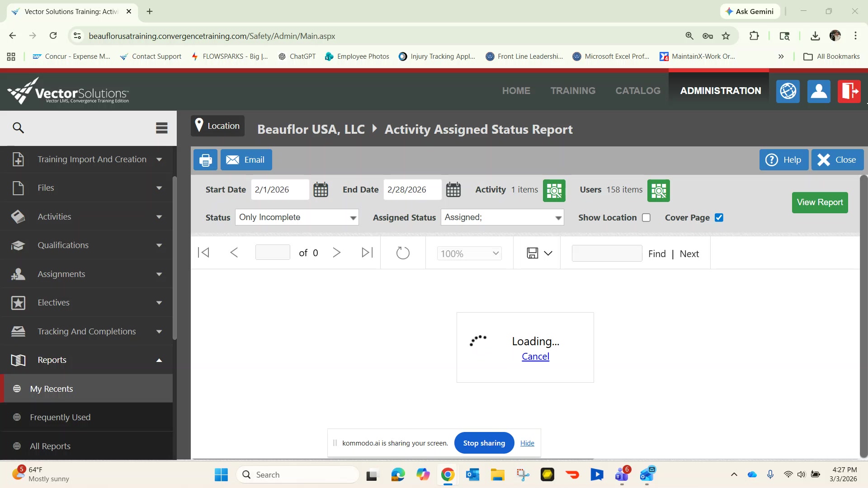Open Microsoft Teams from taskbar

[622, 475]
